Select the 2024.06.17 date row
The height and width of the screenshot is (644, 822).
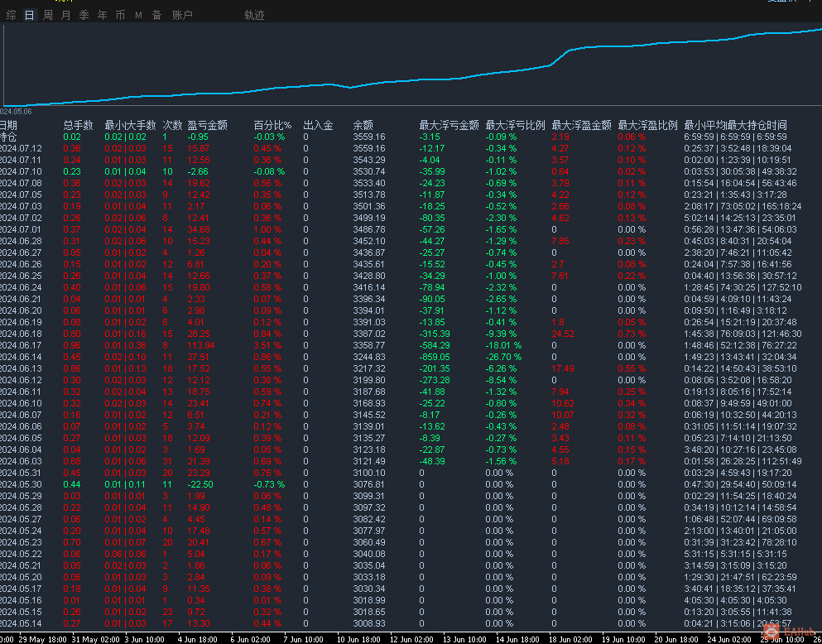(x=22, y=345)
